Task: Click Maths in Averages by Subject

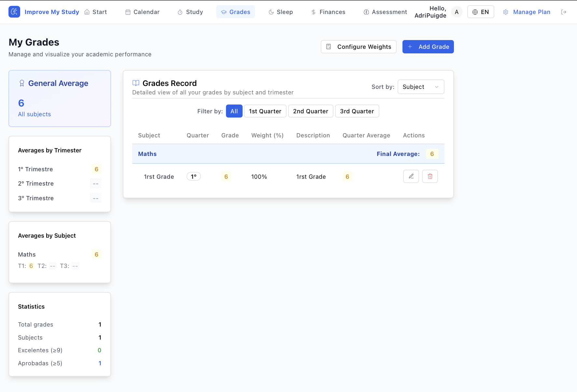Action: 27,255
